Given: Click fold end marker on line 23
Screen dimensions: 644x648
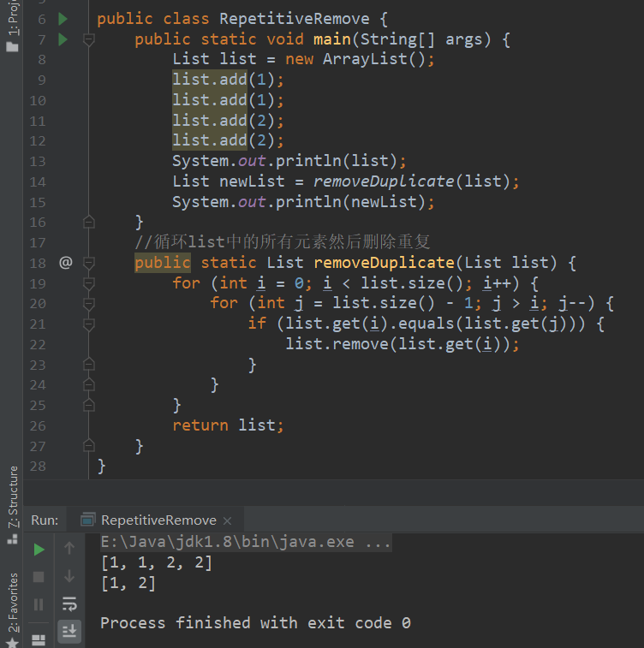Looking at the screenshot, I should click(x=88, y=365).
